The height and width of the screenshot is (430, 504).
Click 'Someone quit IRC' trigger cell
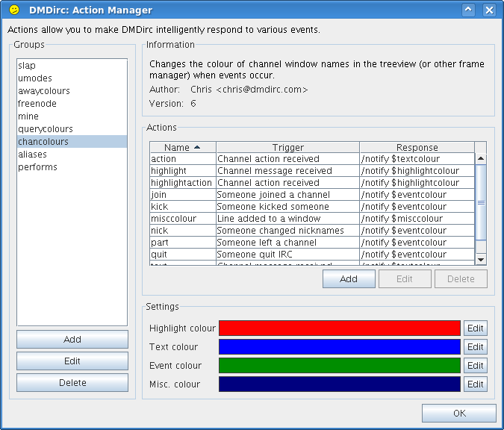click(x=287, y=255)
